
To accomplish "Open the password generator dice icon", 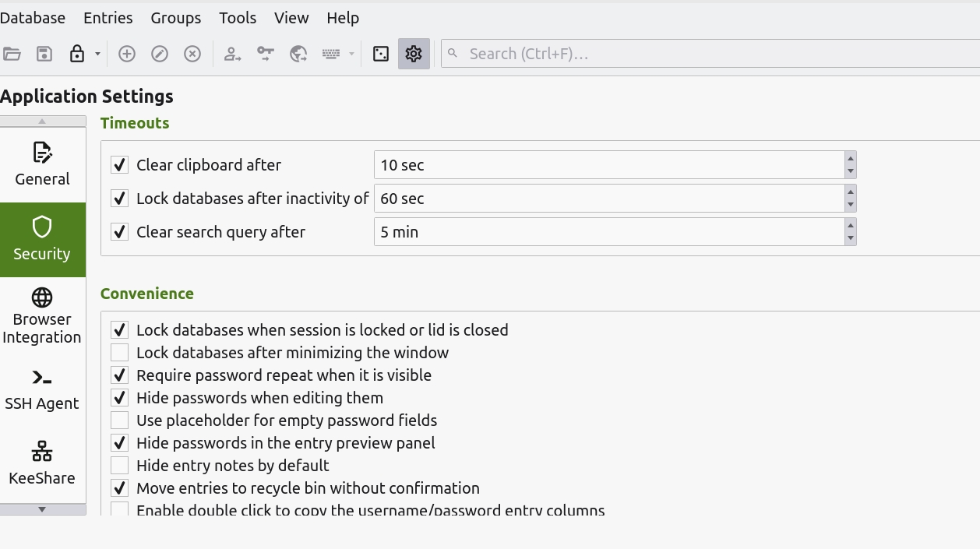I will 380,54.
